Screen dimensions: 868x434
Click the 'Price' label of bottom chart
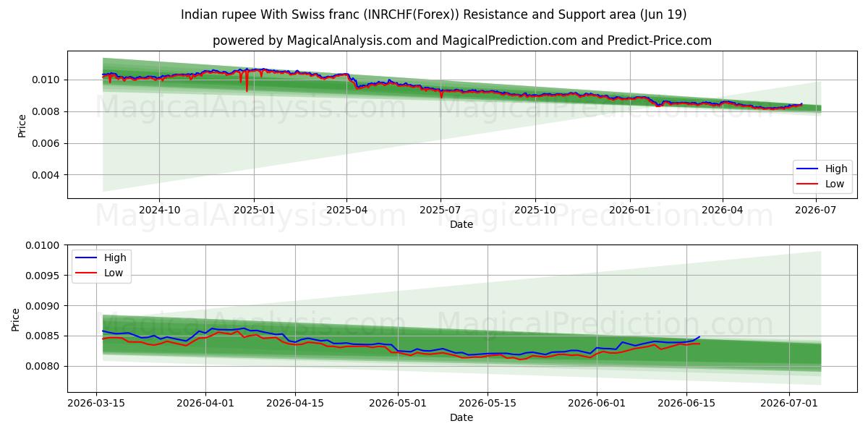coord(17,319)
